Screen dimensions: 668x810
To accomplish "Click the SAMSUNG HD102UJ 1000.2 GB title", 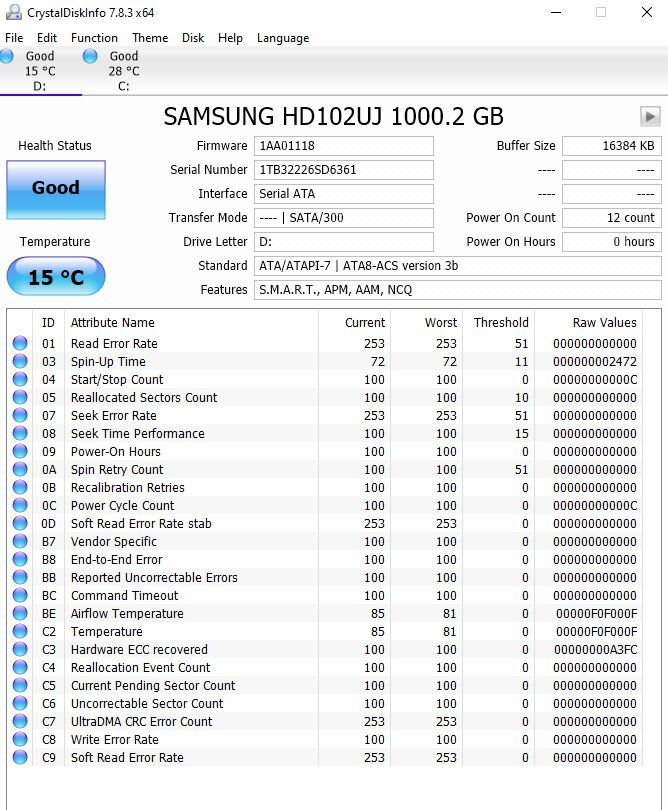I will (333, 116).
